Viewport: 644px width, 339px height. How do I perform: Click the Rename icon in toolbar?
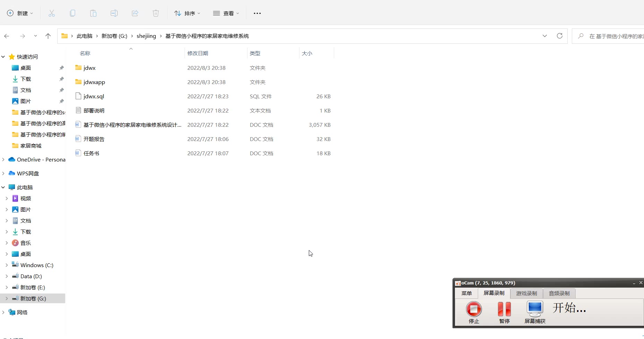pos(114,13)
